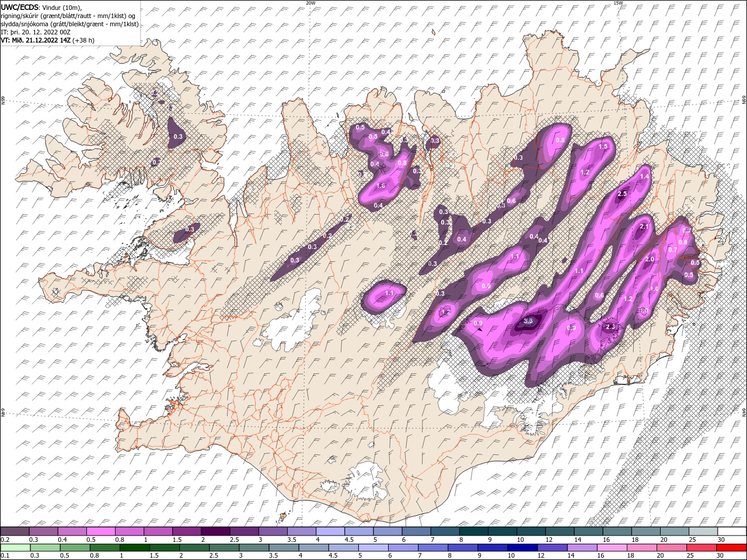Click the bright pink 0.5–0.8 swatch, top legend row

click(100, 531)
